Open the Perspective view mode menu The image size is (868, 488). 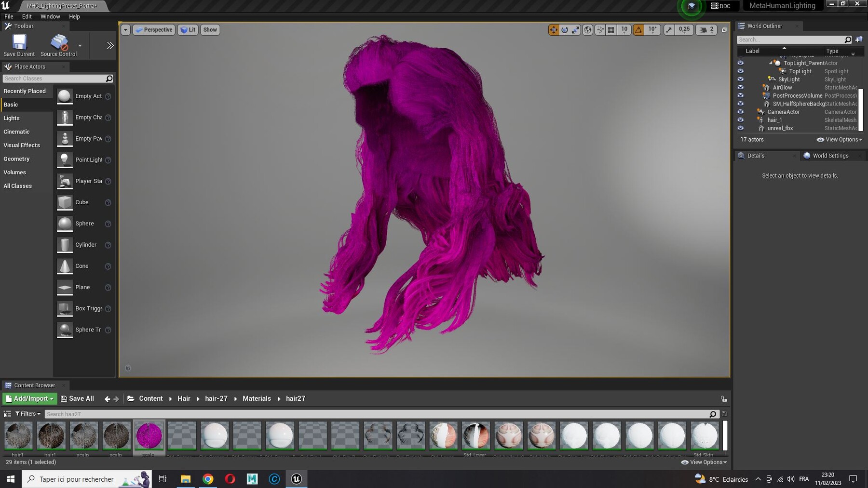(x=154, y=30)
